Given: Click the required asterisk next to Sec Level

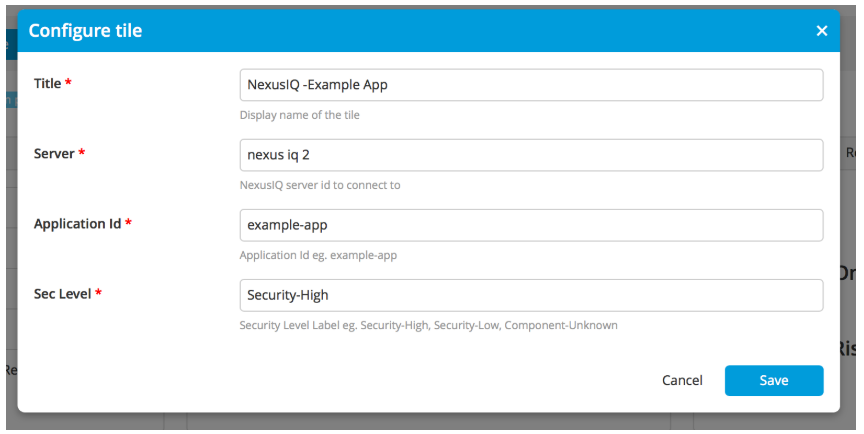Looking at the screenshot, I should click(x=98, y=294).
